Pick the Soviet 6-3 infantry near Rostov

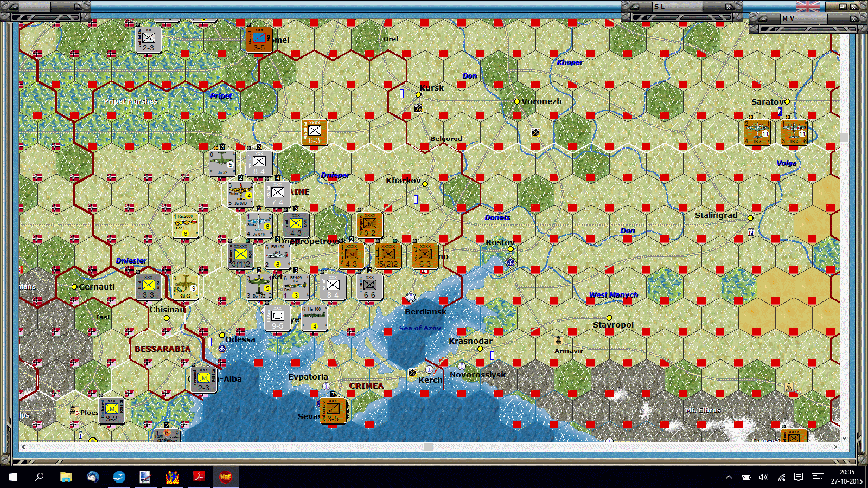[425, 256]
